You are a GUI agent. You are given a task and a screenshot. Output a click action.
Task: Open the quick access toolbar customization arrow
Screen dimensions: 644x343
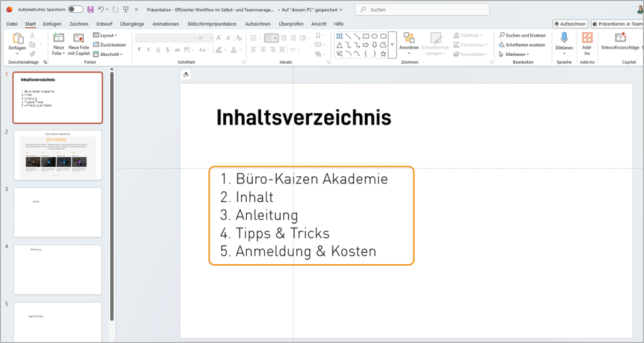pyautogui.click(x=137, y=9)
